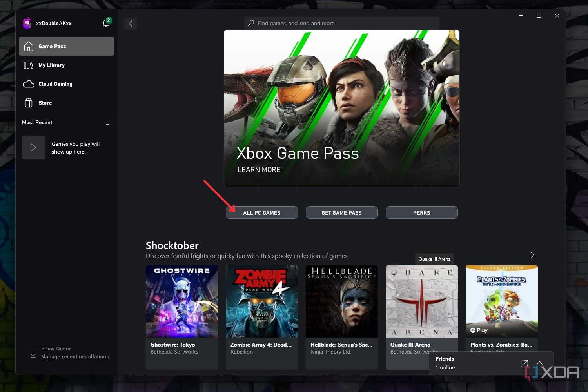Open LEARN MORE under Xbox Game Pass
Viewport: 588px width, 392px height.
coord(259,169)
